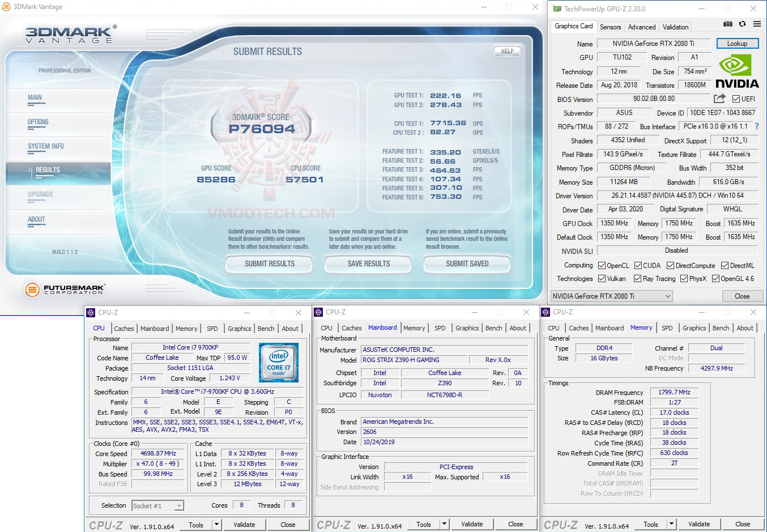Click the Intel Core i7 logo badge

point(278,363)
